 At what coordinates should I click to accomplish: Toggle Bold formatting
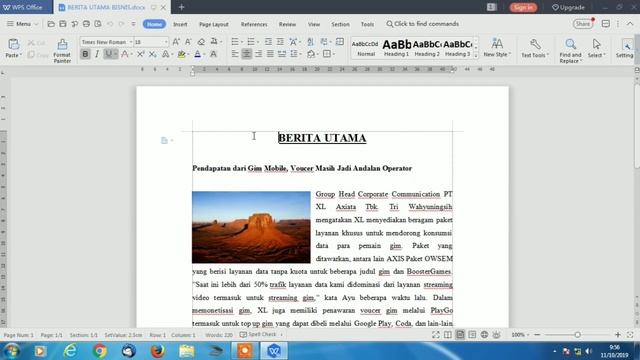point(85,54)
